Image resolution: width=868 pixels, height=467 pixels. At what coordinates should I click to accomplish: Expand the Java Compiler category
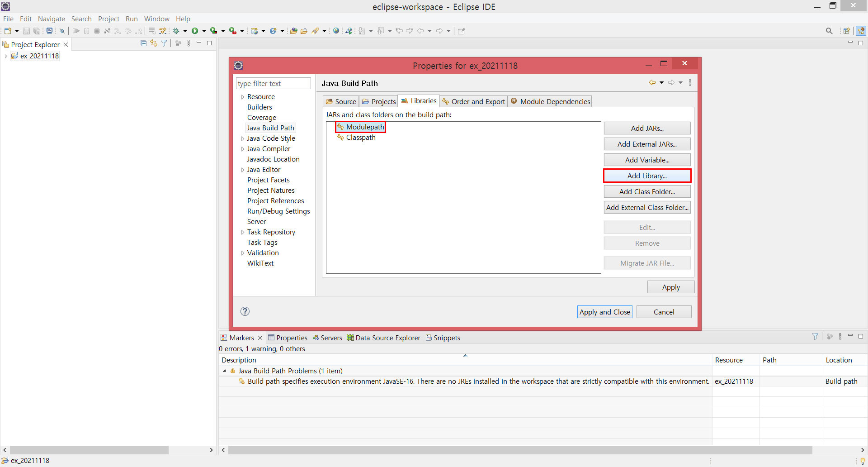click(x=242, y=149)
